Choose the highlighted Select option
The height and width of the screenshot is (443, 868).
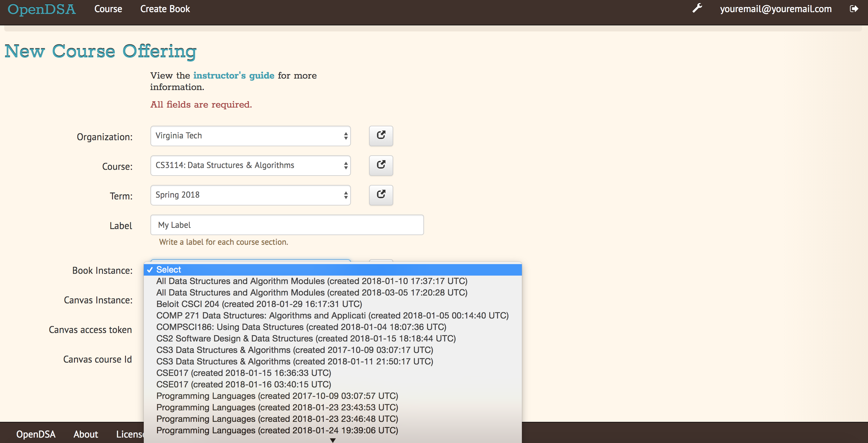(333, 270)
